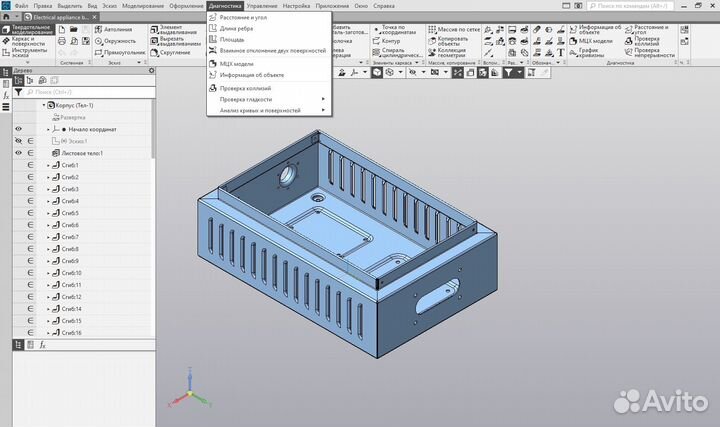Click ribbon Расстояние и угол tool

[x=647, y=30]
